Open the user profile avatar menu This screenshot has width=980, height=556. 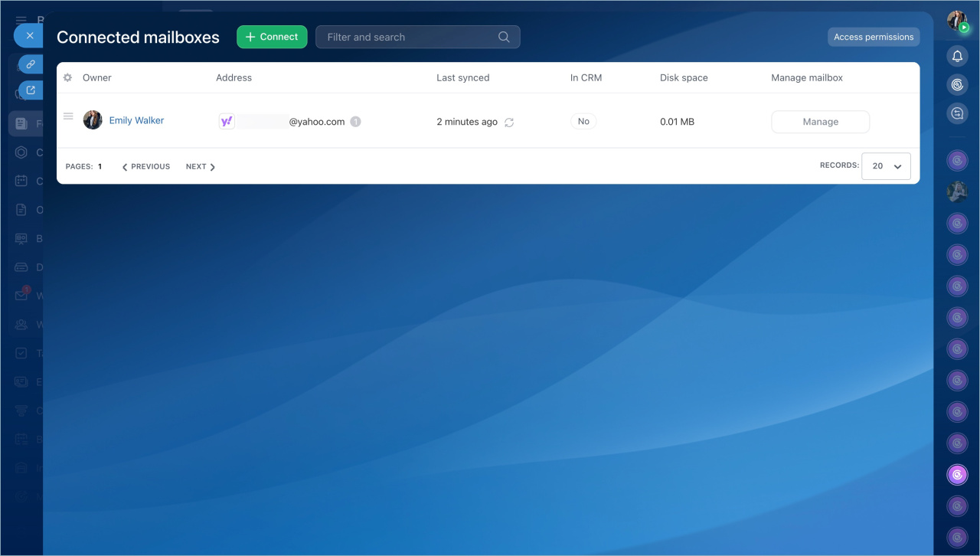point(957,21)
